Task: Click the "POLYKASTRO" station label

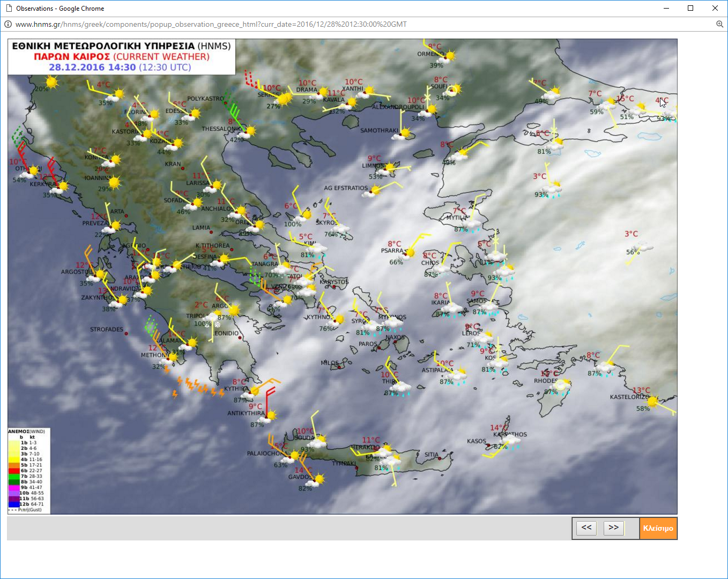Action: tap(206, 99)
